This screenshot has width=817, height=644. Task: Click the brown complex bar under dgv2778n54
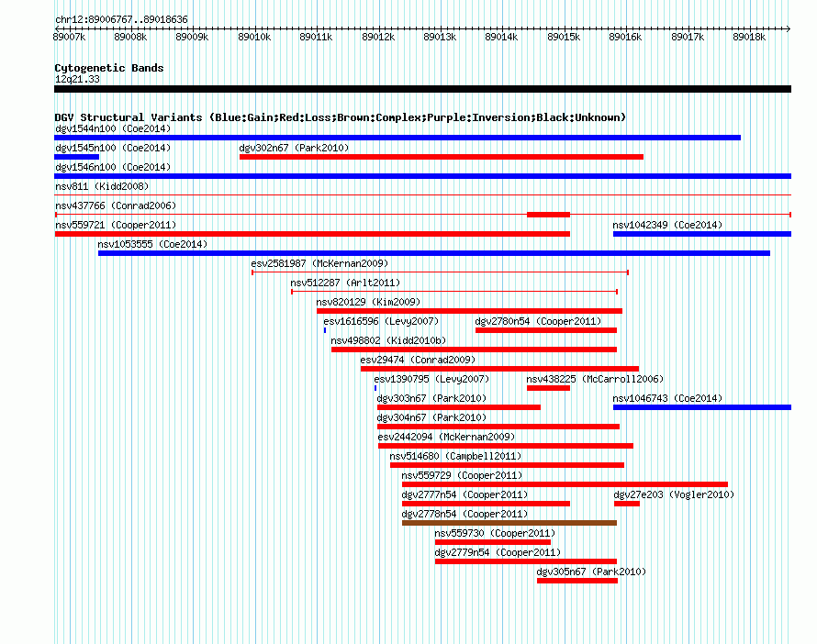509,523
